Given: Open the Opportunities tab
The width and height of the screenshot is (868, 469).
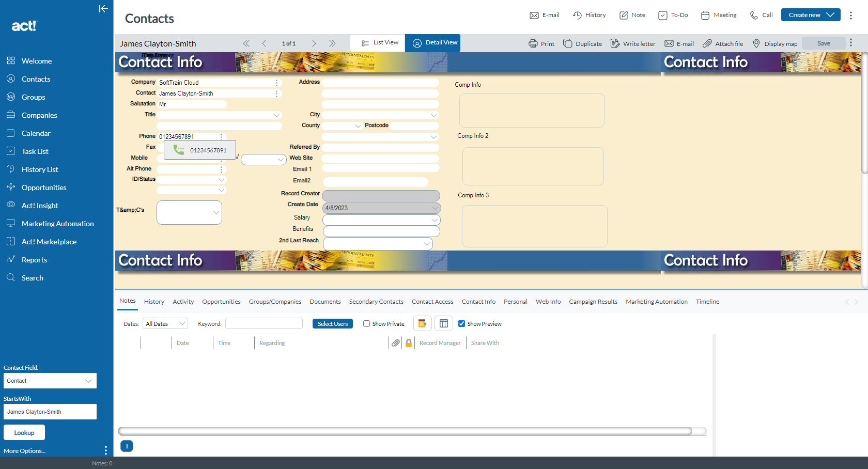Looking at the screenshot, I should click(x=221, y=302).
